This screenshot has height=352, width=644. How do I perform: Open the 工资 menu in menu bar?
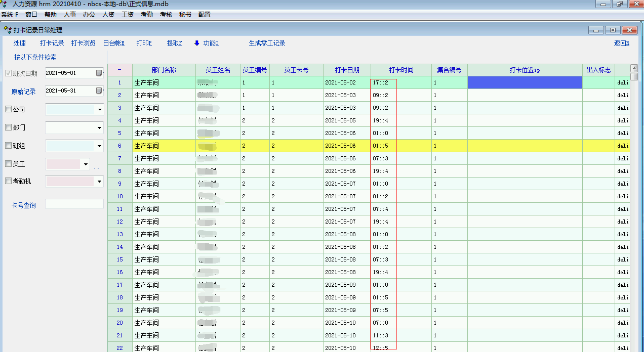click(128, 15)
